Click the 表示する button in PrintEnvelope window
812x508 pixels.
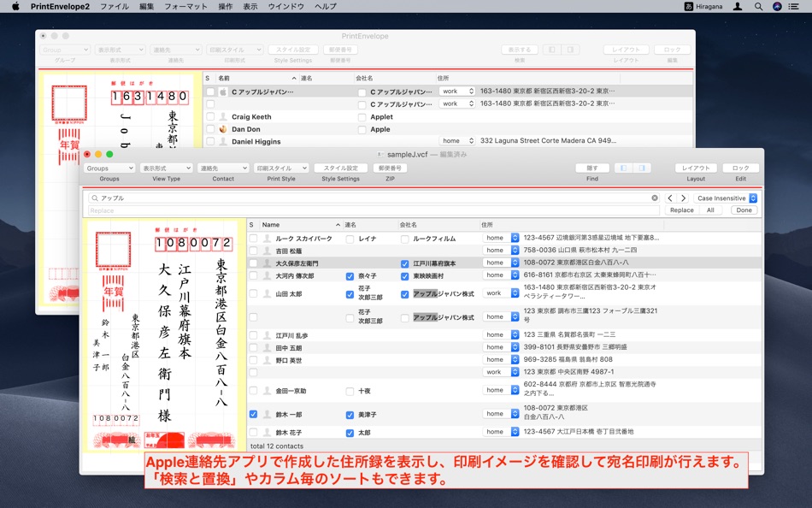coord(520,50)
